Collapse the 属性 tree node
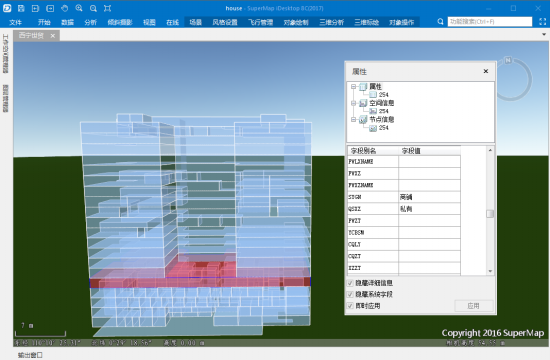This screenshot has width=550, height=360. click(354, 86)
